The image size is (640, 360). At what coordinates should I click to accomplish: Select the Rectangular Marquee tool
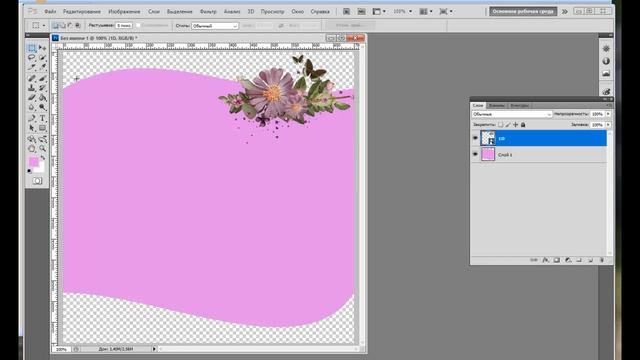32,48
